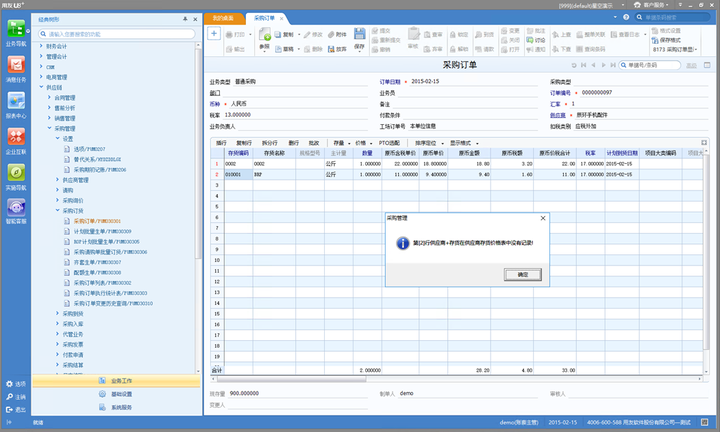Collapse the 供应链 tree node

click(43, 88)
